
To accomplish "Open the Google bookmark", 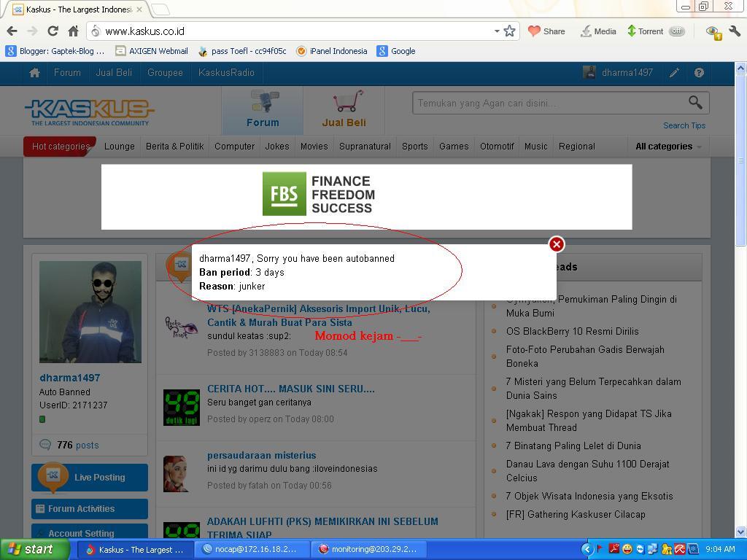I will pyautogui.click(x=396, y=51).
